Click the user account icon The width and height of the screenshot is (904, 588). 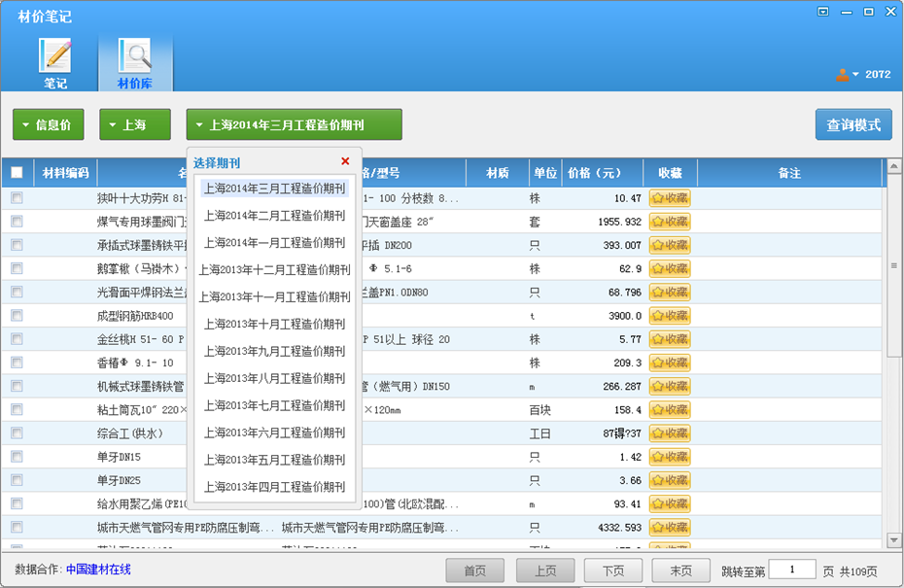[x=842, y=75]
